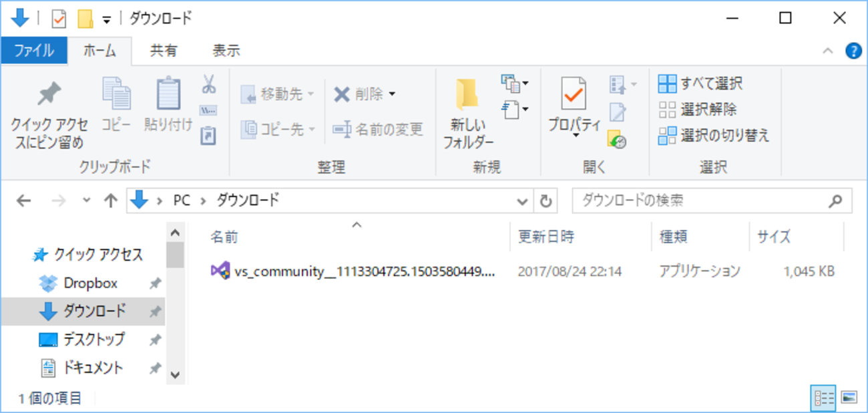Viewport: 868px width, 413px height.
Task: Click the search magnifier icon
Action: click(x=835, y=200)
